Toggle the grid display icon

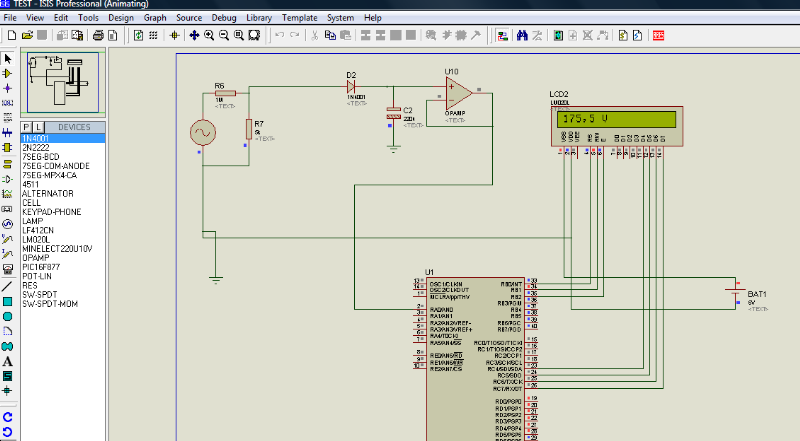[x=154, y=35]
